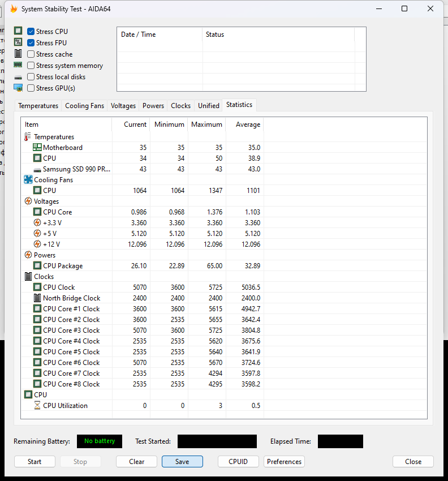Click the Save button
448x481 pixels.
click(182, 462)
